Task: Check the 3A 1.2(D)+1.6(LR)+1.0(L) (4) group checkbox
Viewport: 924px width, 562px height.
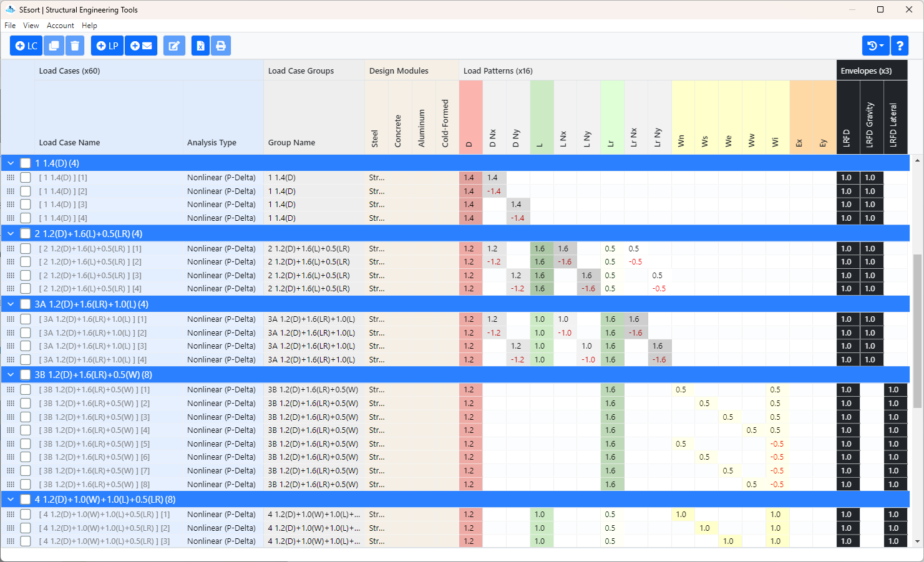Action: [x=25, y=304]
